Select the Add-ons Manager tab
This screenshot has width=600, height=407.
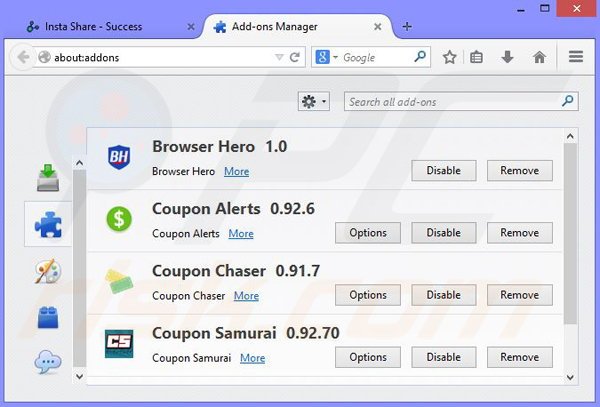click(298, 27)
